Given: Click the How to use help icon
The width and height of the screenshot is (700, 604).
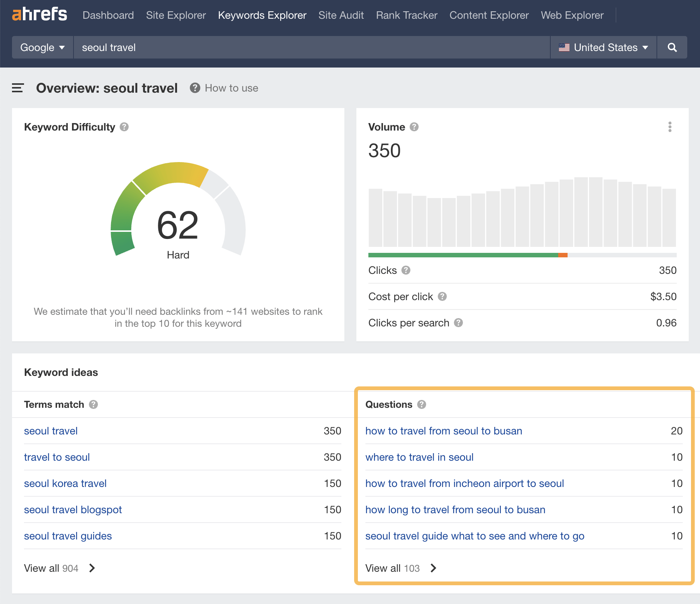Looking at the screenshot, I should (195, 88).
